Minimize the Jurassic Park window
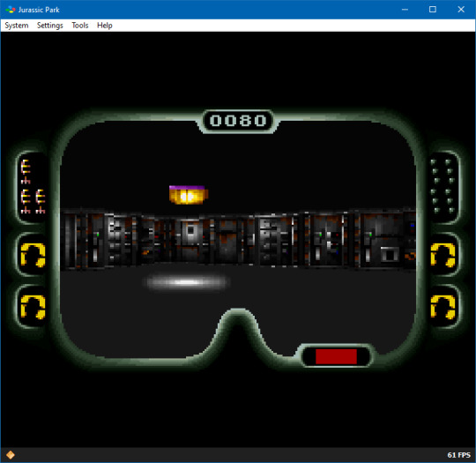The image size is (476, 463). click(405, 10)
